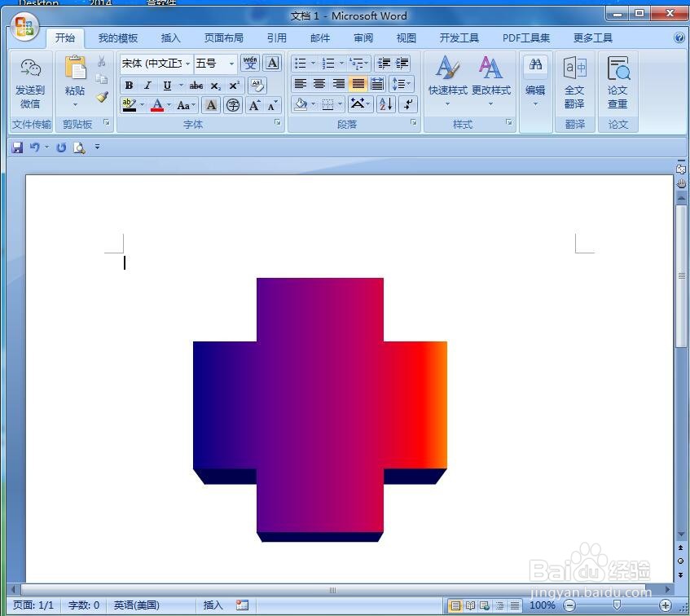Apply distributed alignment
This screenshot has width=690, height=616.
[377, 84]
